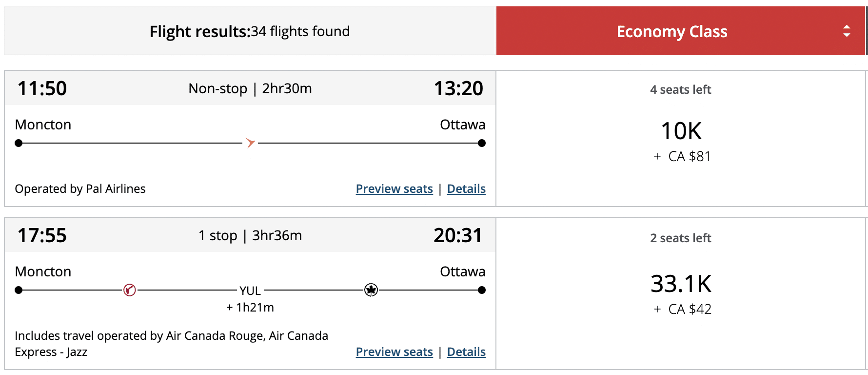Open Details for the 11:50 non-stop flight

tap(466, 189)
